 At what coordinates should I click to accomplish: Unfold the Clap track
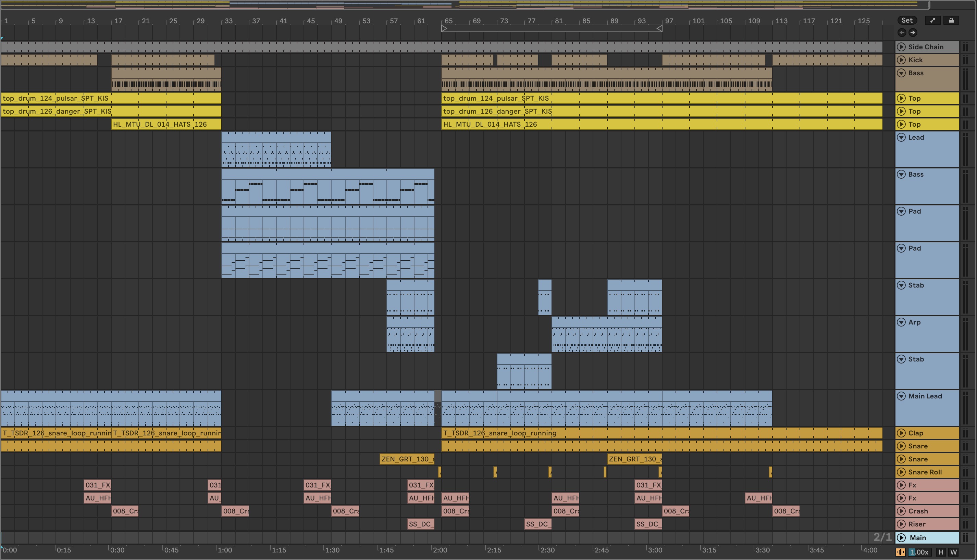click(901, 433)
